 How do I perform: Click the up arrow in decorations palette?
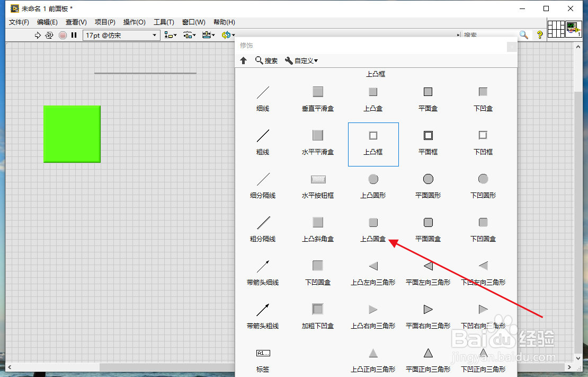coord(243,60)
